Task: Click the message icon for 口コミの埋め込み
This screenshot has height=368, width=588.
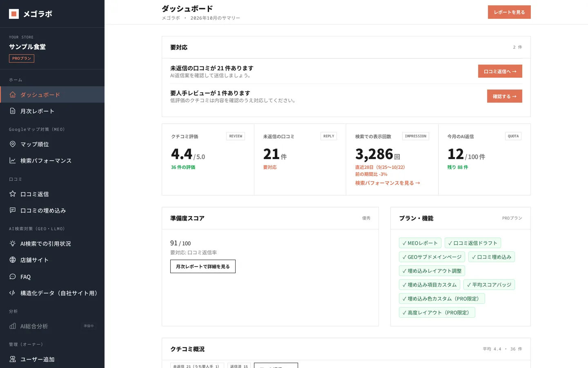Action: pyautogui.click(x=13, y=210)
